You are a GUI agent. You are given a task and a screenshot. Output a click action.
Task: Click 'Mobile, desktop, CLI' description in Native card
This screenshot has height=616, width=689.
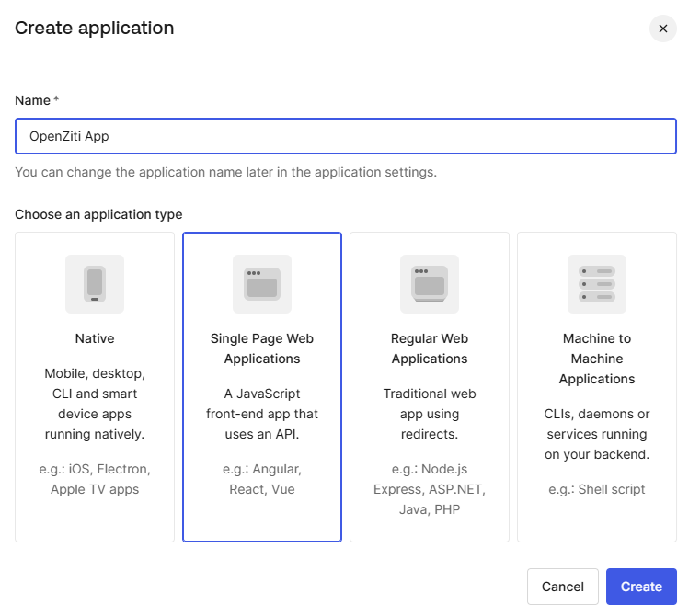95,404
